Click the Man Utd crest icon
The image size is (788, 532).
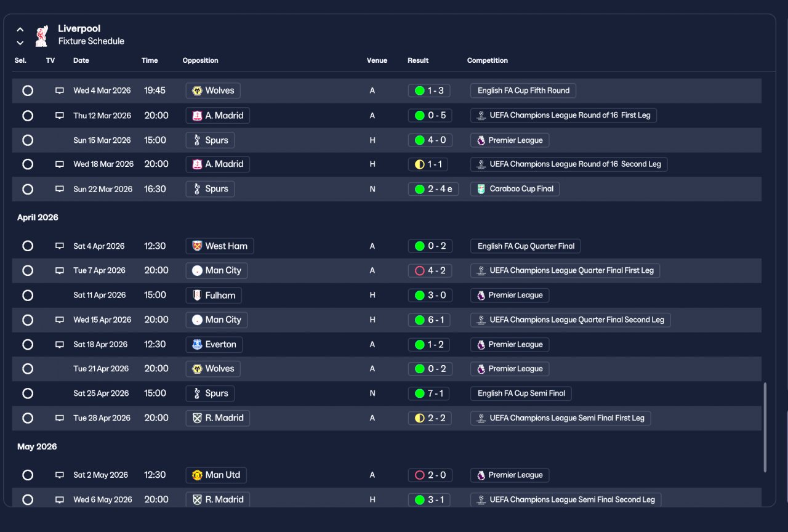197,475
